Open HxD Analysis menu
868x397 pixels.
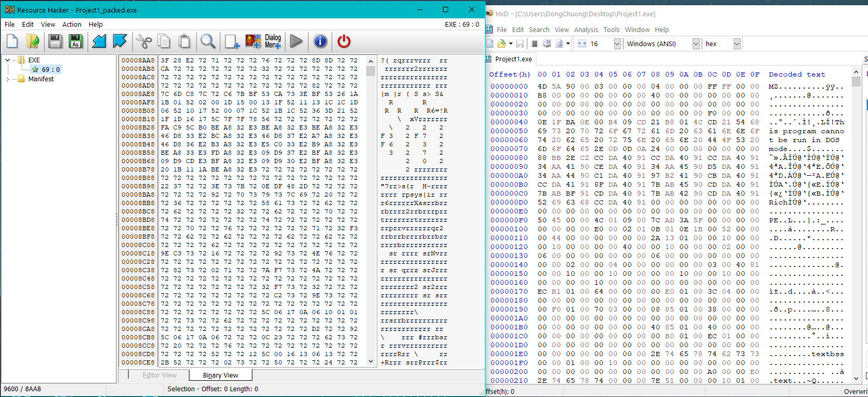(586, 29)
